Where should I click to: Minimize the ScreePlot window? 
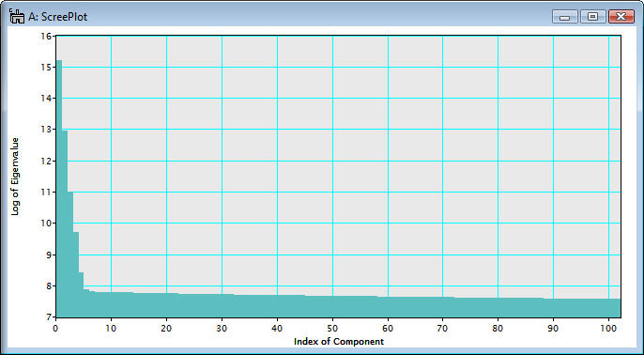coord(565,17)
